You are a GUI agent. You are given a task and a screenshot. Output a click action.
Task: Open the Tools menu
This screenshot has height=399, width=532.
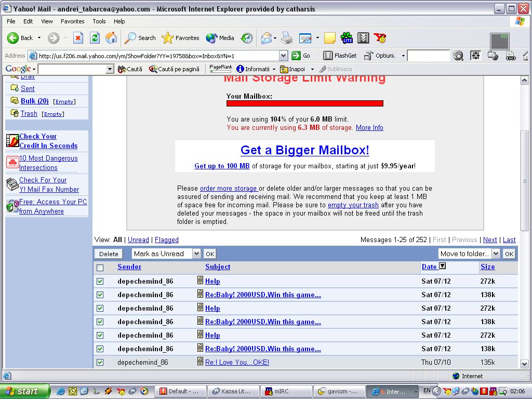pyautogui.click(x=99, y=21)
